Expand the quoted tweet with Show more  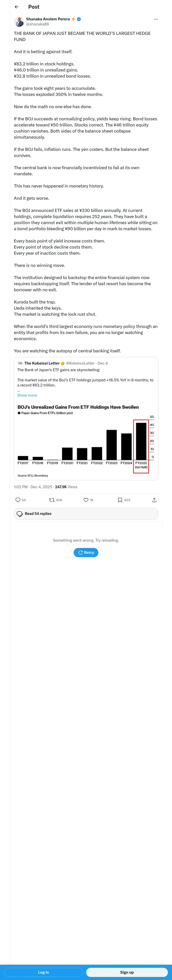[27, 395]
